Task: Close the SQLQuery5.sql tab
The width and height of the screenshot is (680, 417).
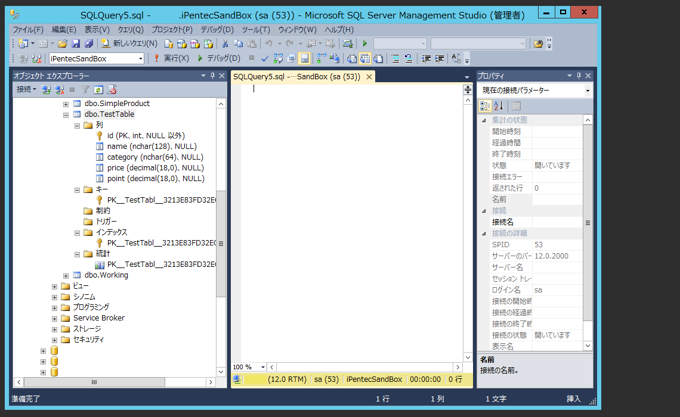Action: pos(369,77)
